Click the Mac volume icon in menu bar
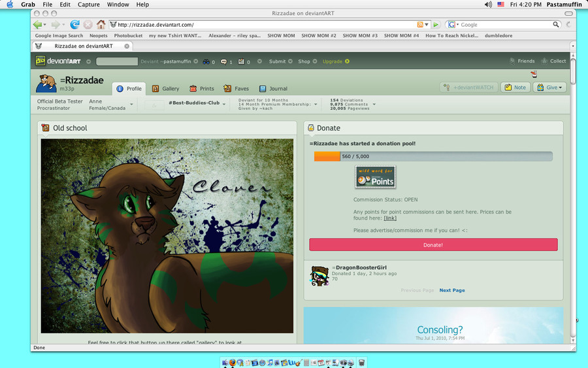Viewport: 588px width, 368px height. coord(488,5)
